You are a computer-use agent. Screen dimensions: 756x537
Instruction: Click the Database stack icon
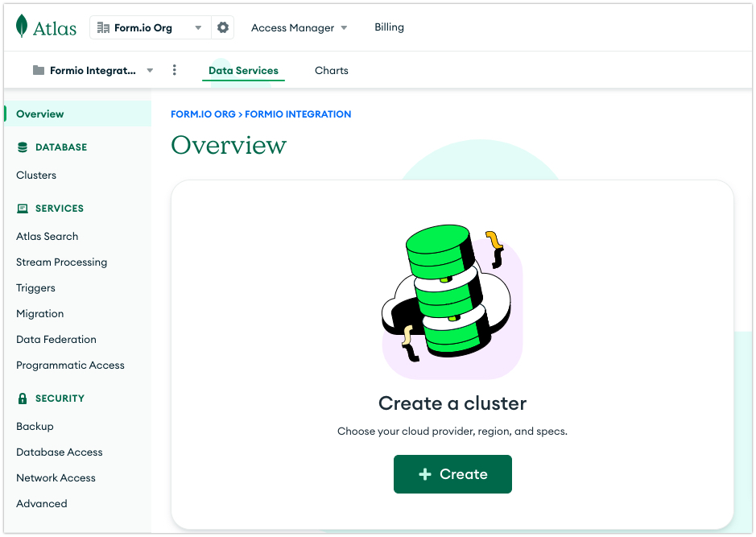point(23,147)
